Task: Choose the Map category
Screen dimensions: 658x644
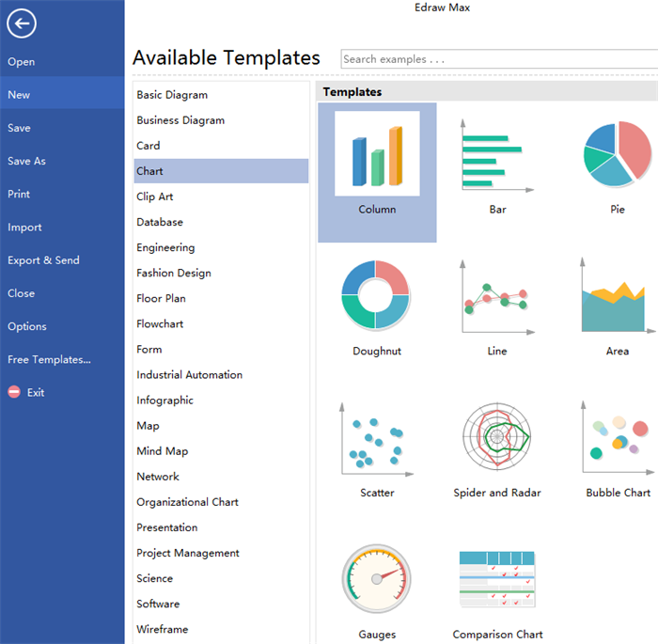Action: tap(221, 426)
